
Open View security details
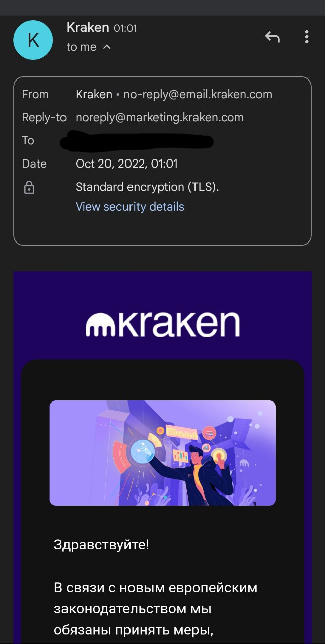130,207
